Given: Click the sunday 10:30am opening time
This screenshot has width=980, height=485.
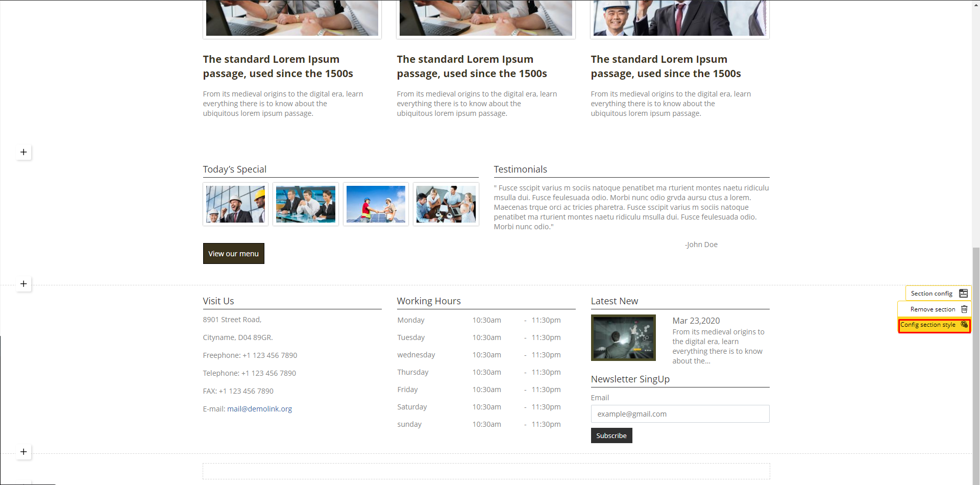Looking at the screenshot, I should 486,424.
